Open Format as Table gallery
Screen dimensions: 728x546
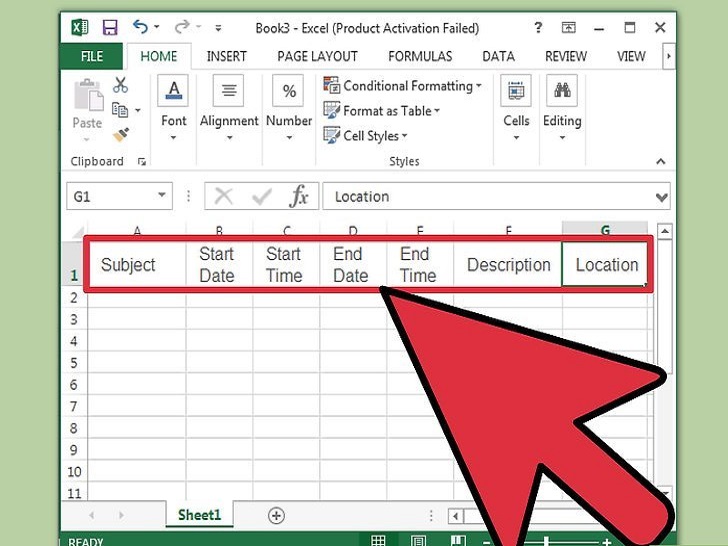click(x=382, y=110)
